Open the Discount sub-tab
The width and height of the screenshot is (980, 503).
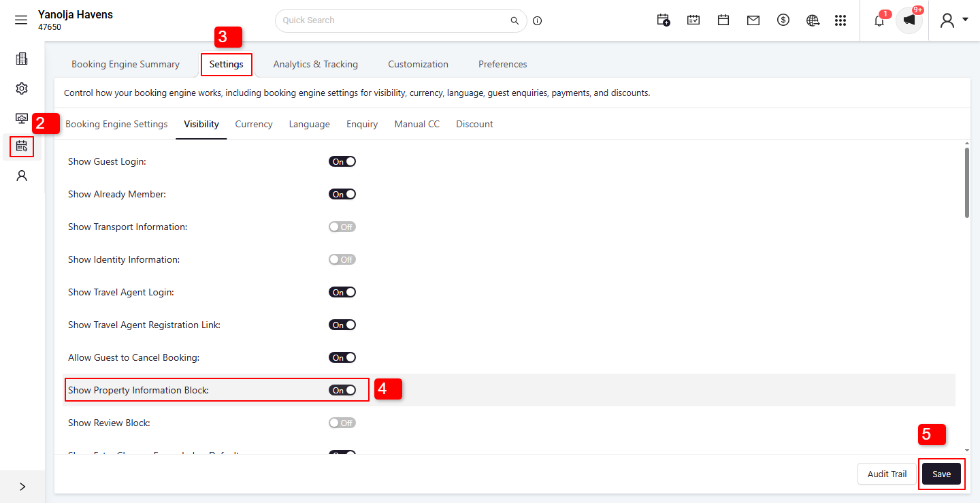(x=474, y=124)
